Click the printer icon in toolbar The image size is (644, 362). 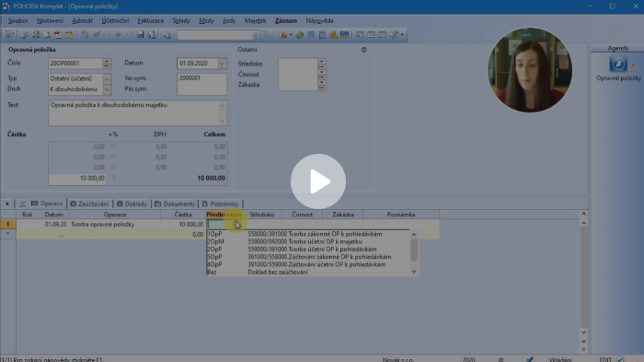[x=36, y=35]
